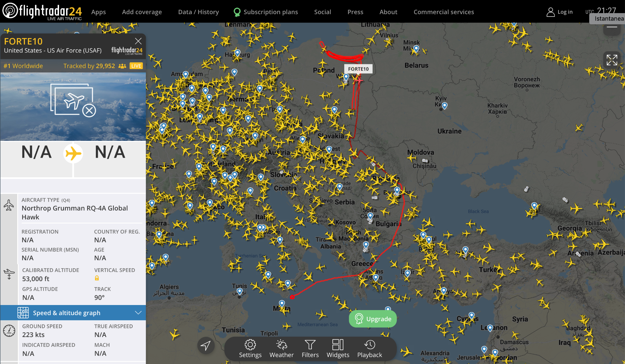Click the airport pin near Kyiv
This screenshot has width=625, height=364.
click(444, 106)
